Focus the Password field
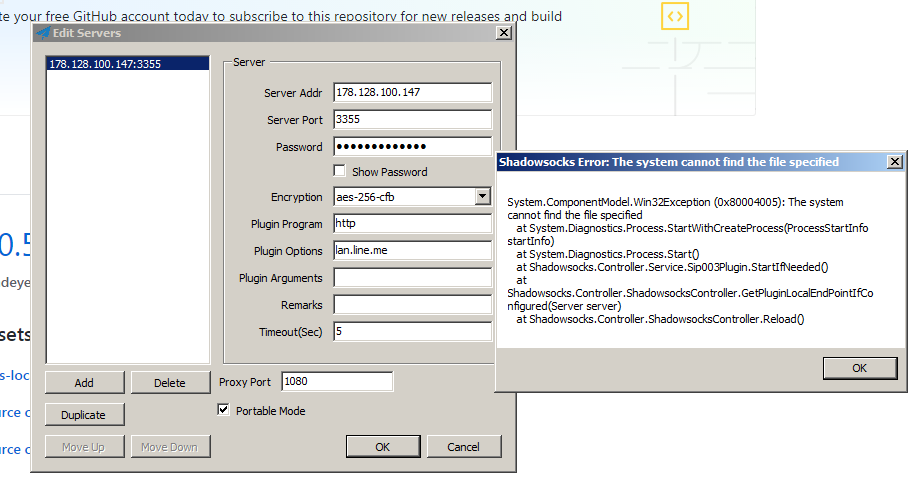Screen dimensions: 923x489 pos(412,147)
